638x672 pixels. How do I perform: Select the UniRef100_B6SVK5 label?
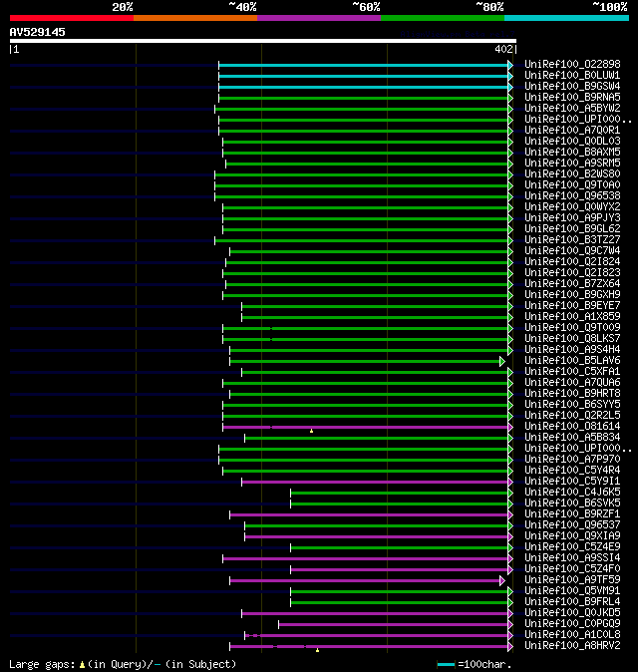[x=572, y=504]
